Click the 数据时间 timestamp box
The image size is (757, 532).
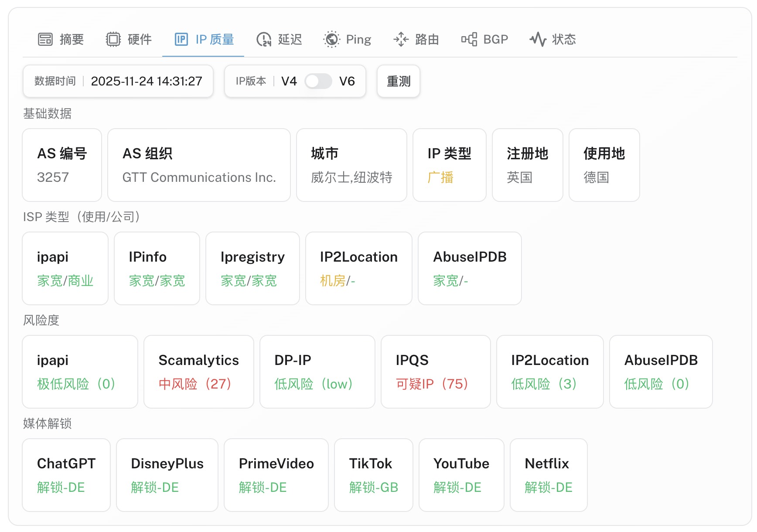point(118,81)
